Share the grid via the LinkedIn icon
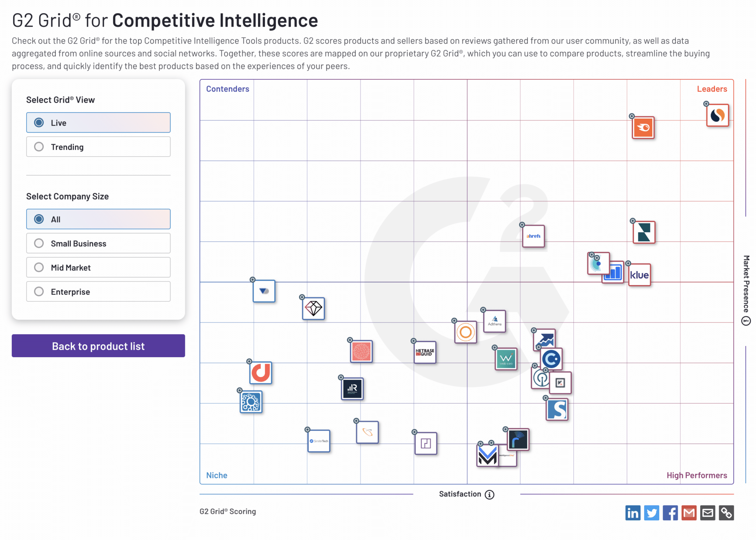 633,513
